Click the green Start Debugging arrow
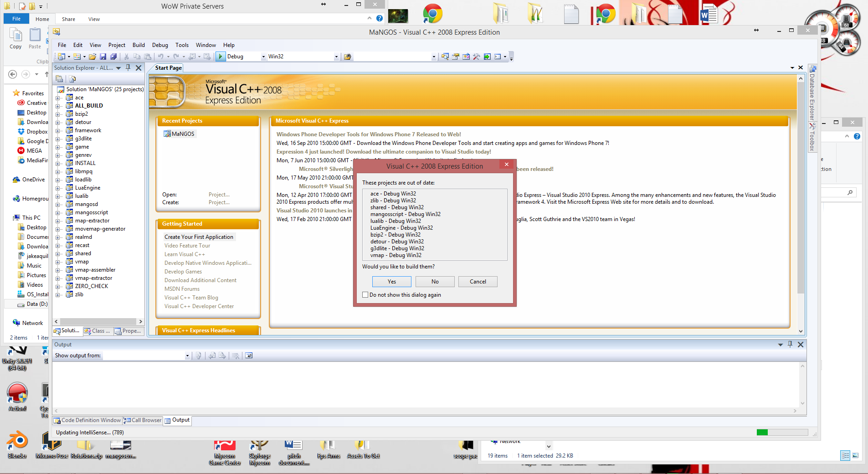 point(221,57)
